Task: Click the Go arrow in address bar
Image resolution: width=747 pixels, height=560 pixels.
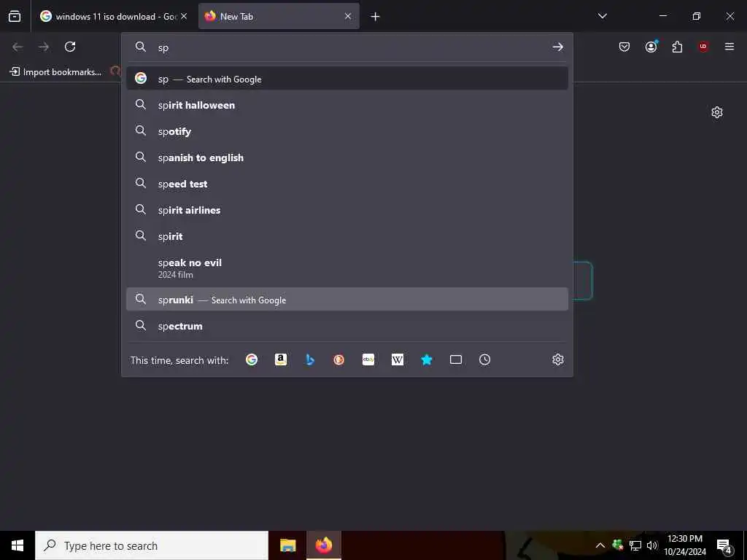Action: (557, 47)
